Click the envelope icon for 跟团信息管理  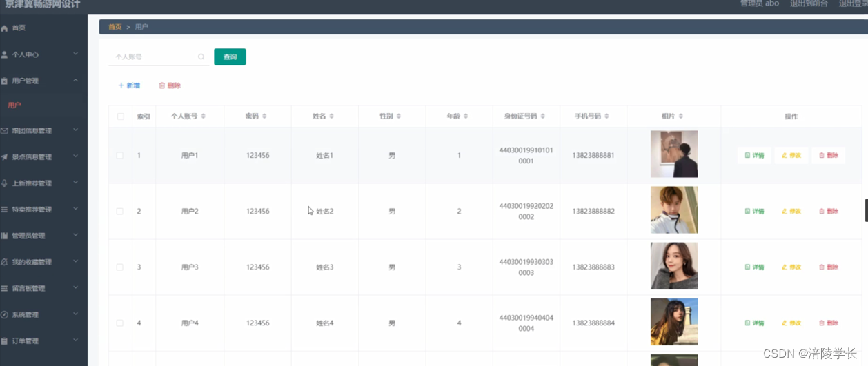[5, 130]
